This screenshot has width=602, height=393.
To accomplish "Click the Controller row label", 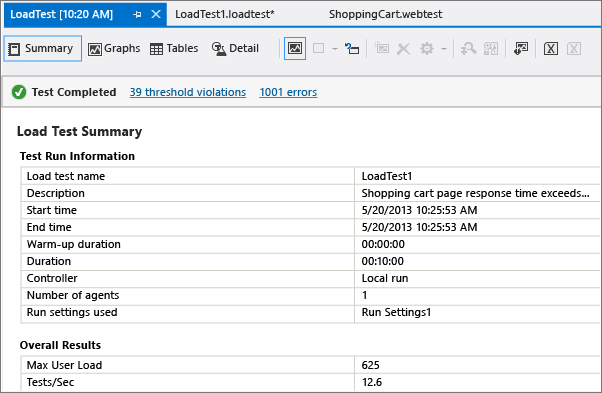I will coord(52,278).
